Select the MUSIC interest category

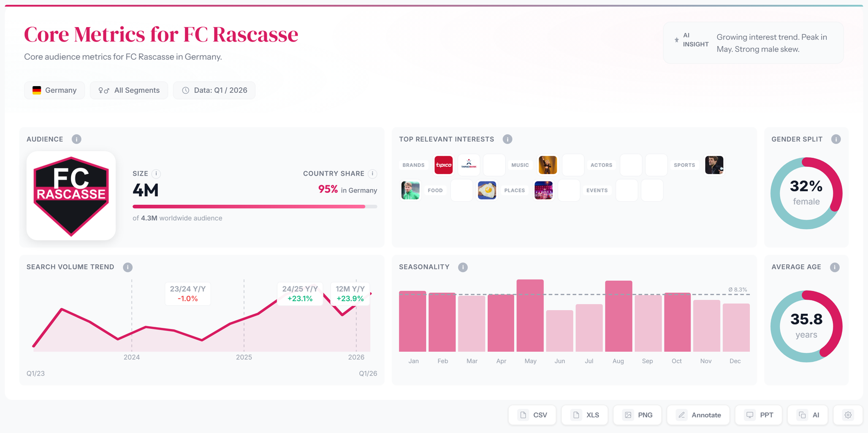click(520, 165)
